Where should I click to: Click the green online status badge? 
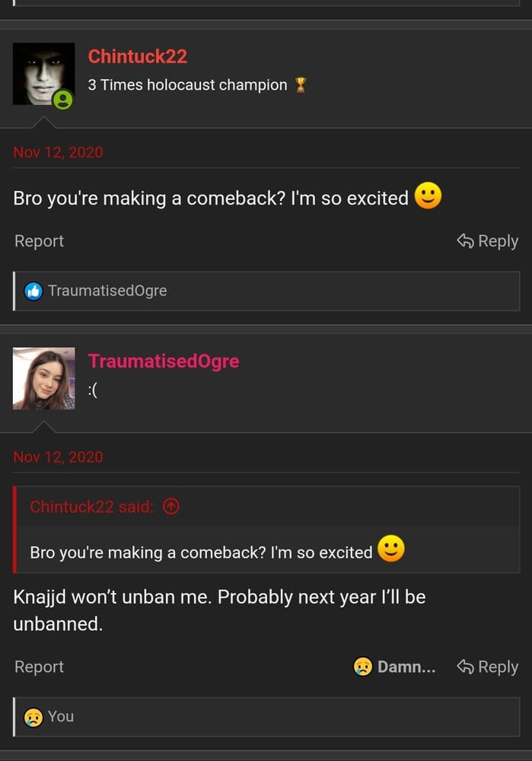click(62, 99)
